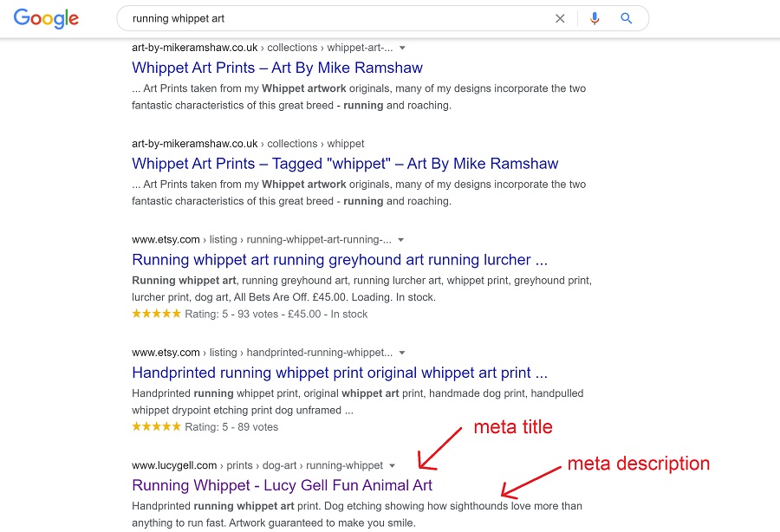The width and height of the screenshot is (780, 532).
Task: Open 'Running Whippet - Lucy Gell Fun Animal Art' result
Action: pos(282,485)
